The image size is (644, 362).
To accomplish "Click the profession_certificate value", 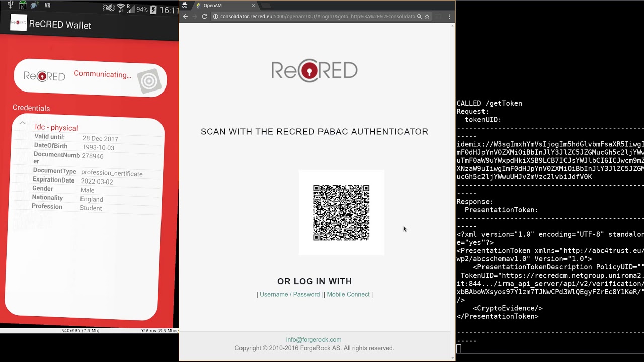I will click(x=112, y=174).
